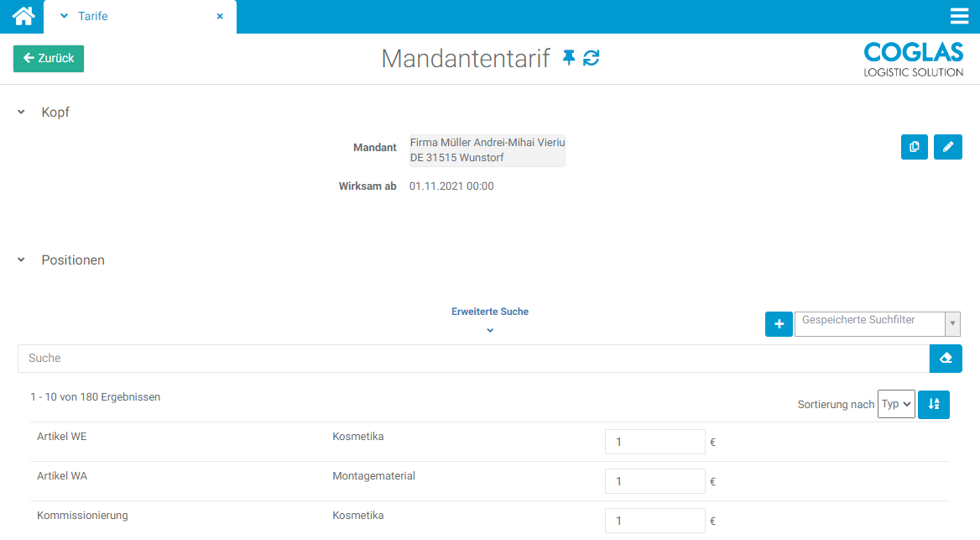Toggle sort direction button
Image resolution: width=980 pixels, height=540 pixels.
934,405
